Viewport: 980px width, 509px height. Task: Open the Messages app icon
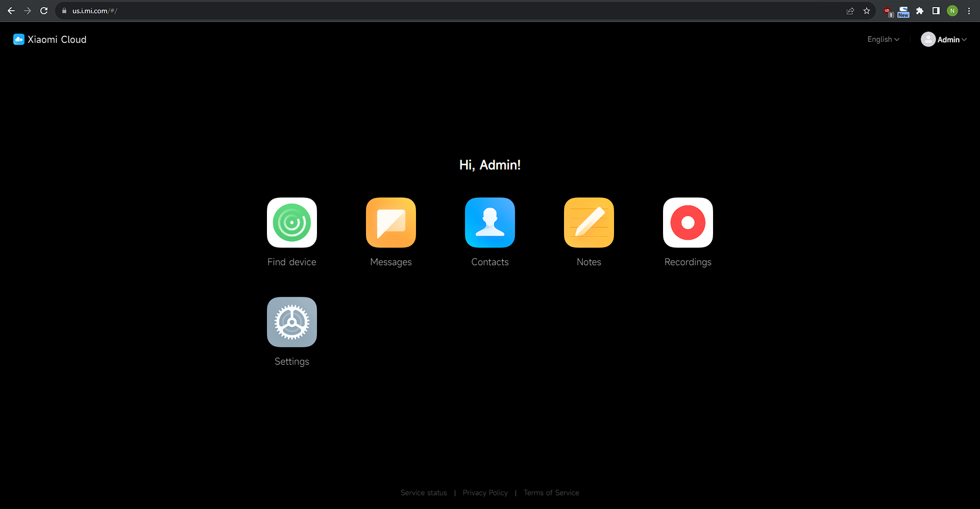[391, 222]
